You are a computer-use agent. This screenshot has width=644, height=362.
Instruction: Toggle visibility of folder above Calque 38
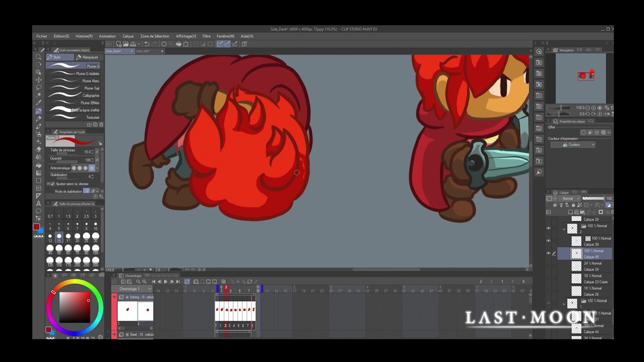(548, 229)
